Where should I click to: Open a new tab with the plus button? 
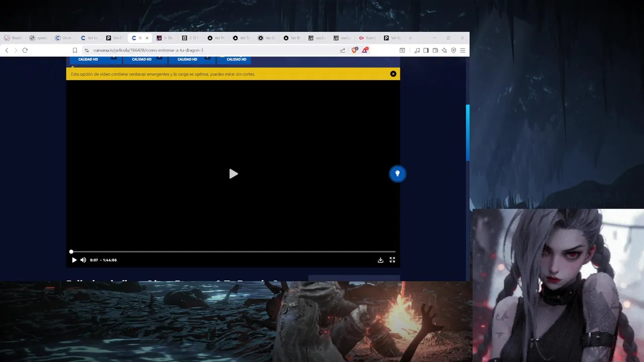pyautogui.click(x=411, y=38)
